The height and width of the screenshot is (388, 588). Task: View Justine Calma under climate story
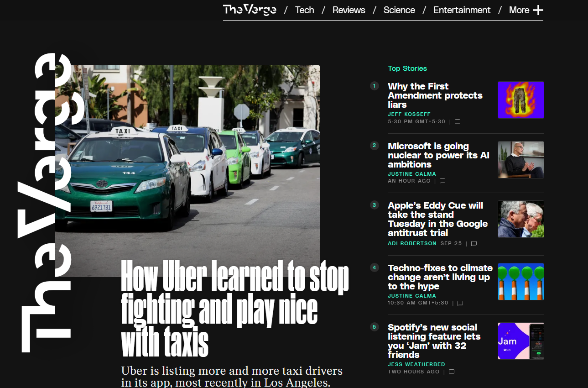(411, 296)
